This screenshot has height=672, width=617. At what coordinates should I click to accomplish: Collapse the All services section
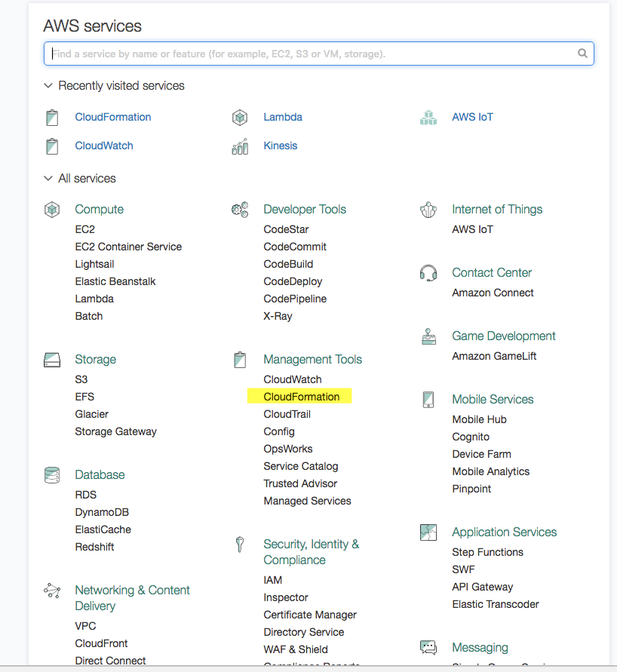coord(48,178)
